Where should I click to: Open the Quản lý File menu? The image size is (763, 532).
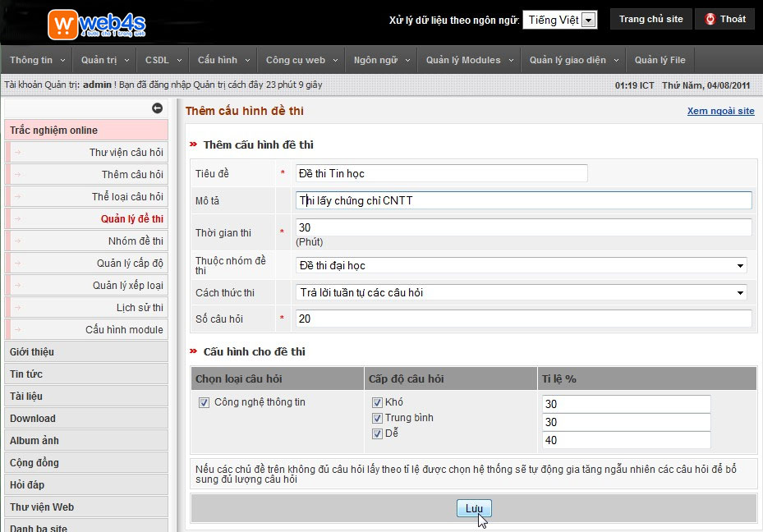coord(660,60)
